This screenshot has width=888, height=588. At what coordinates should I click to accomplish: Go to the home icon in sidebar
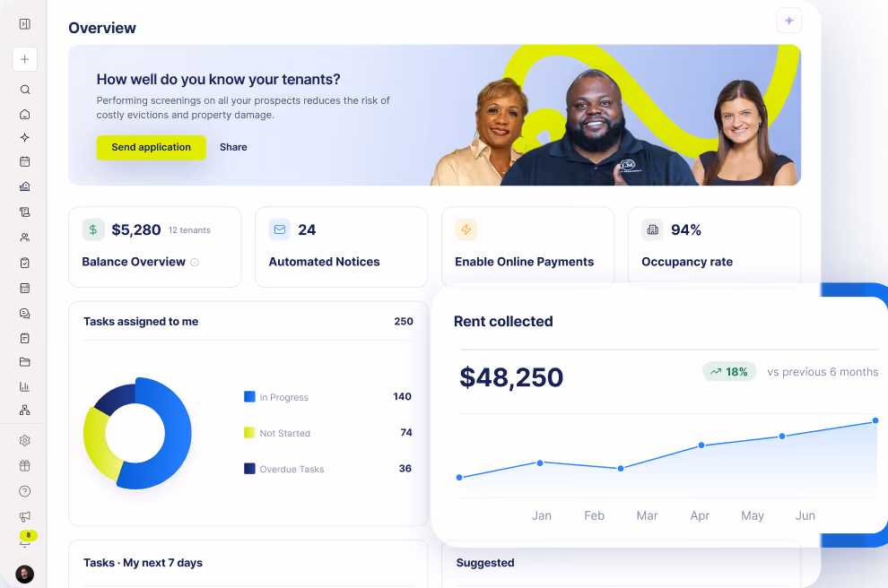point(25,115)
